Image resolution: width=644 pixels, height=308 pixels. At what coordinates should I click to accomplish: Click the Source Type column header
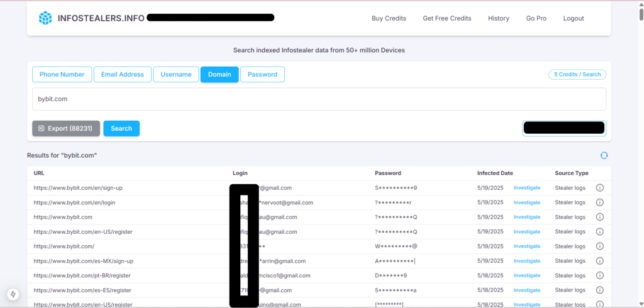coord(572,173)
